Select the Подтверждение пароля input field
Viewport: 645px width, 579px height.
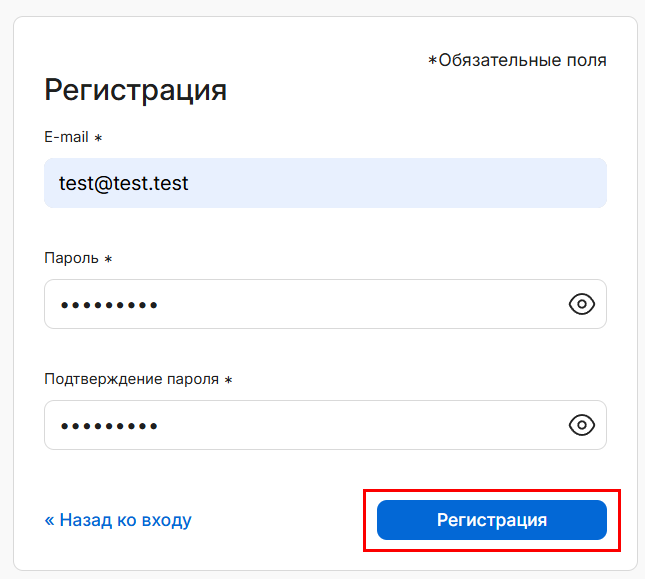[x=300, y=425]
